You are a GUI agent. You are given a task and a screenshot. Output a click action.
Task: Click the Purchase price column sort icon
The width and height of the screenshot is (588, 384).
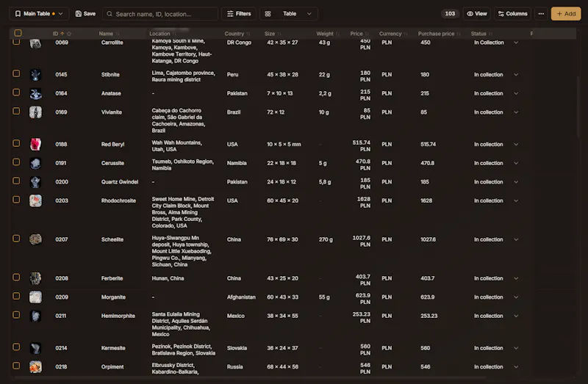pos(458,34)
